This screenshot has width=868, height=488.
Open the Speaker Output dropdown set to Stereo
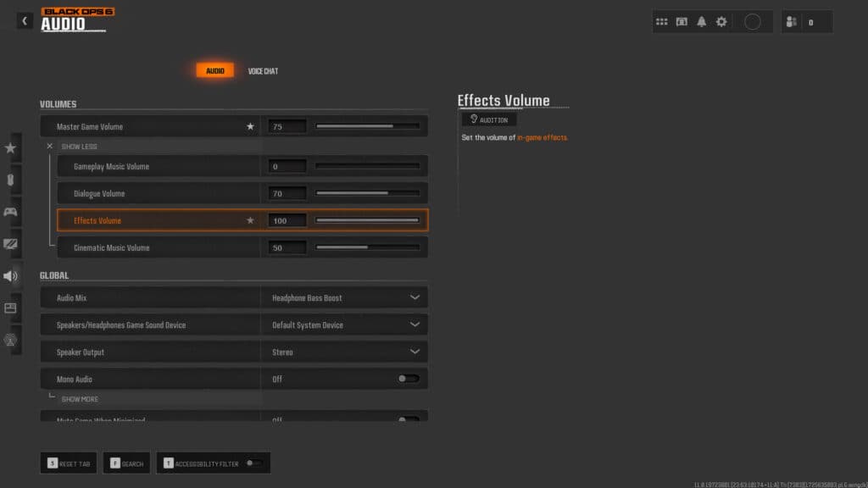[344, 352]
